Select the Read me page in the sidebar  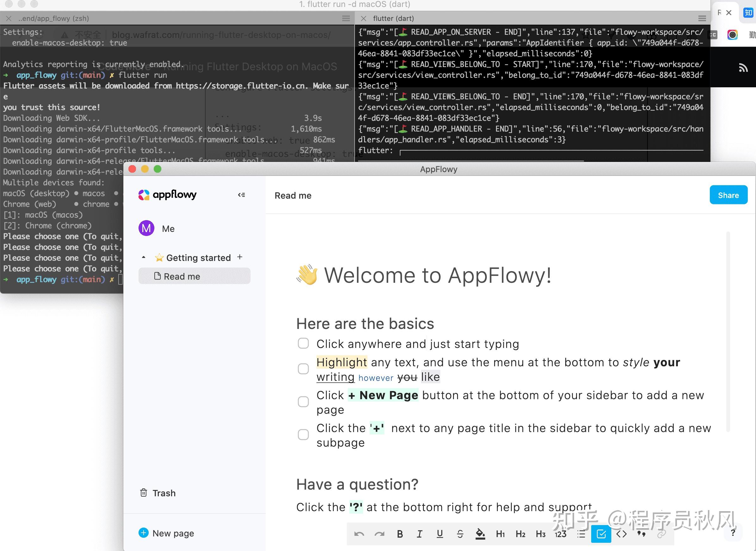[x=182, y=276]
